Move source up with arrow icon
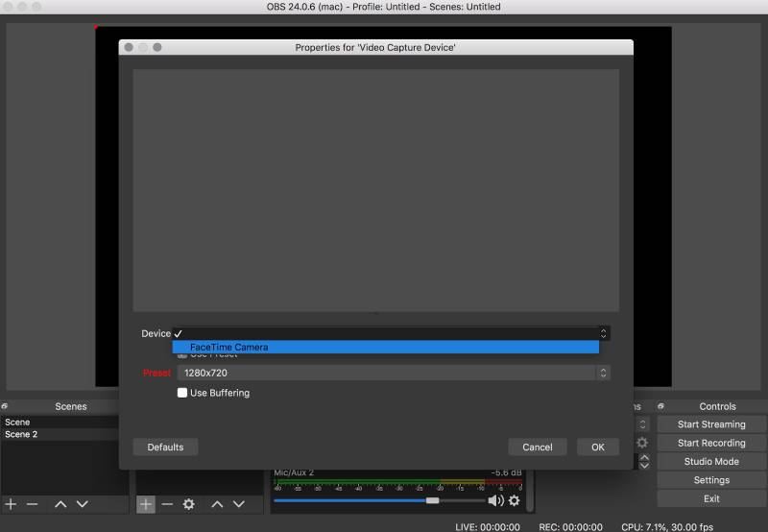 [x=217, y=503]
